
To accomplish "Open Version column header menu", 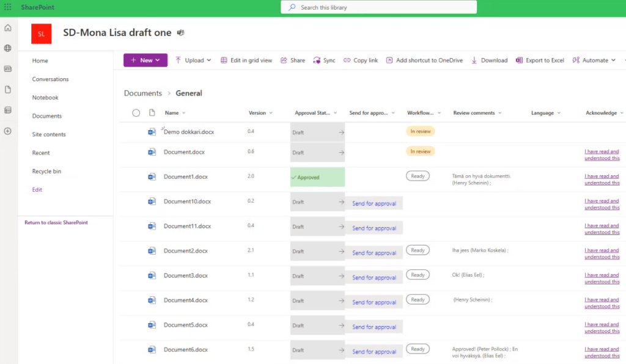I will pyautogui.click(x=260, y=113).
